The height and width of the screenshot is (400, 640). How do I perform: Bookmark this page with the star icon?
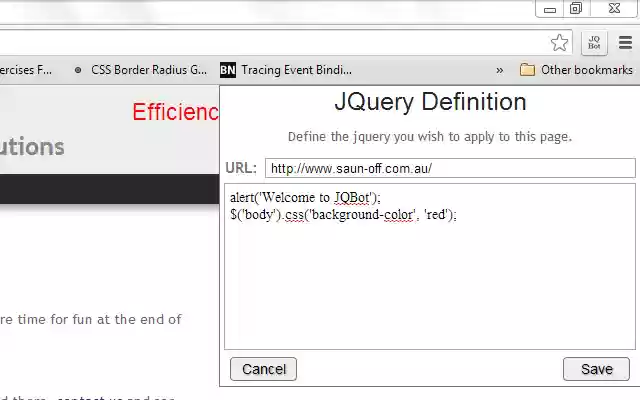click(x=559, y=42)
